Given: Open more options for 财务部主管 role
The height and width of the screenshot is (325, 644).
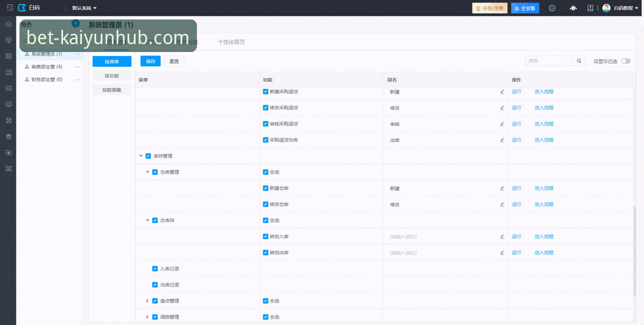Looking at the screenshot, I should [77, 79].
